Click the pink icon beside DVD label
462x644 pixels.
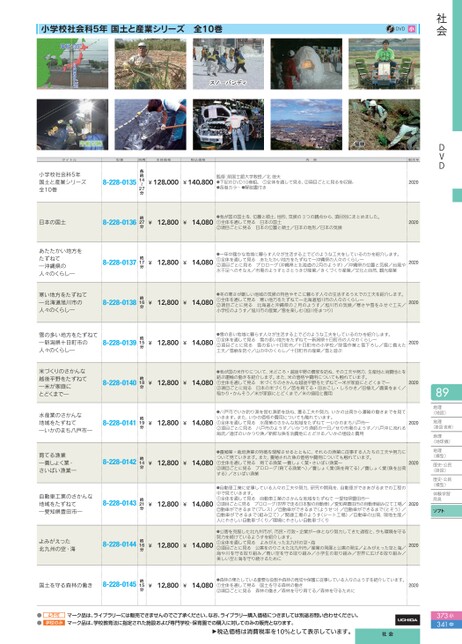[x=412, y=29]
